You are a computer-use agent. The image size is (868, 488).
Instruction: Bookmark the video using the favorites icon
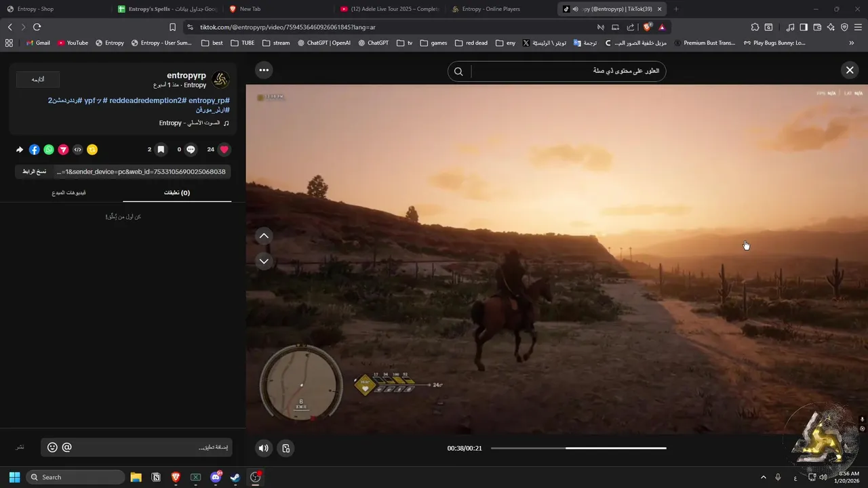(x=161, y=150)
